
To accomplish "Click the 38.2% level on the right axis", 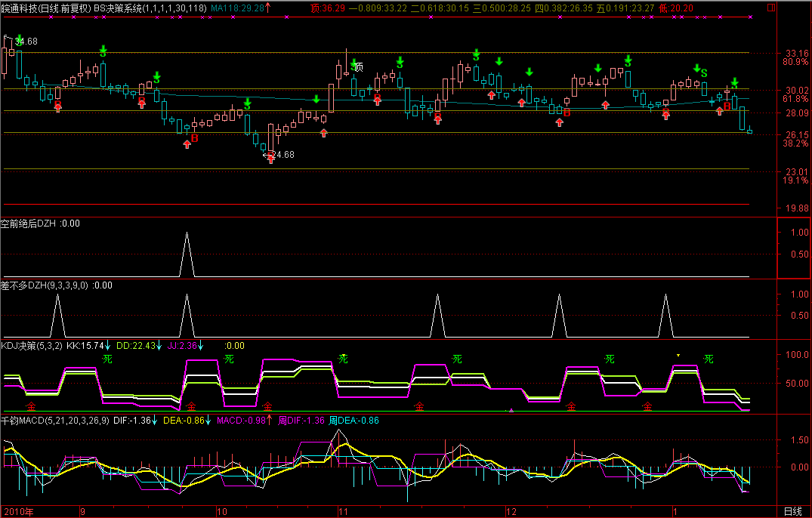I will pos(795,143).
